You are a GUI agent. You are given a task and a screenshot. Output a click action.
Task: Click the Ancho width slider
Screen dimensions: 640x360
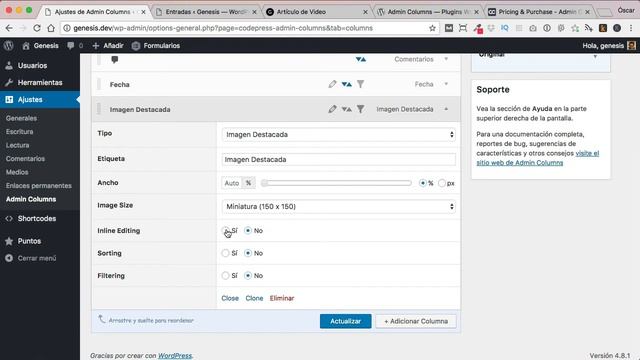click(x=336, y=183)
